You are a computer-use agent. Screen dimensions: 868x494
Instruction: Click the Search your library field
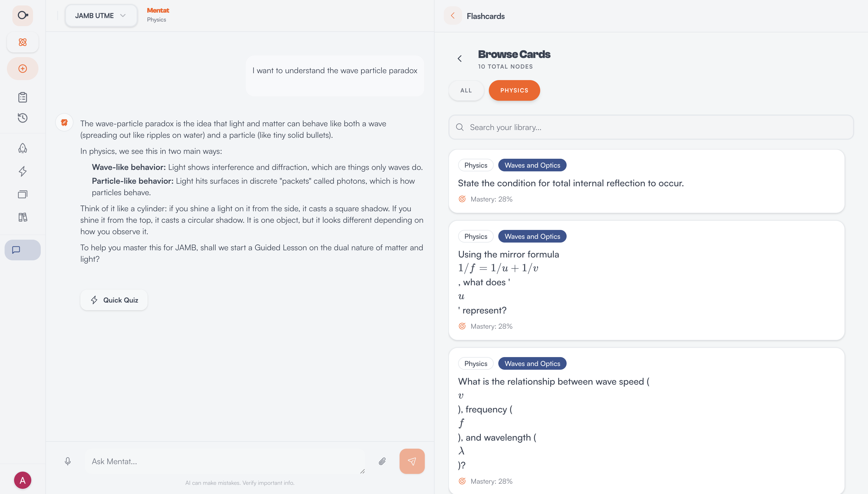pyautogui.click(x=651, y=127)
